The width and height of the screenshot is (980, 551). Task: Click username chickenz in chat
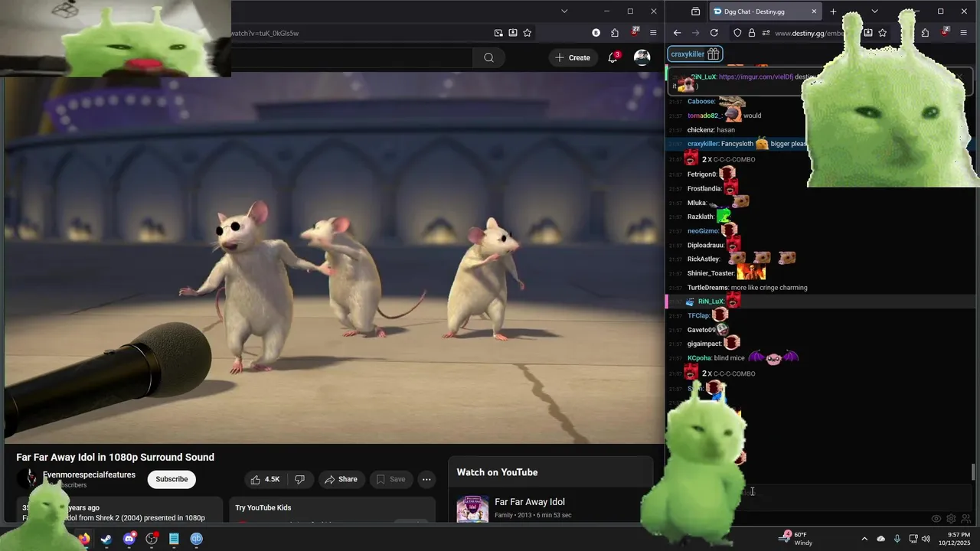[x=700, y=130]
